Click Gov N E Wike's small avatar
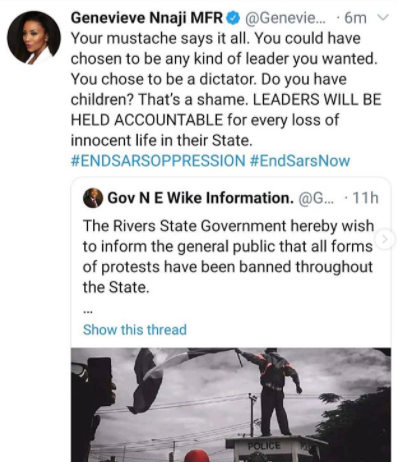 click(93, 198)
